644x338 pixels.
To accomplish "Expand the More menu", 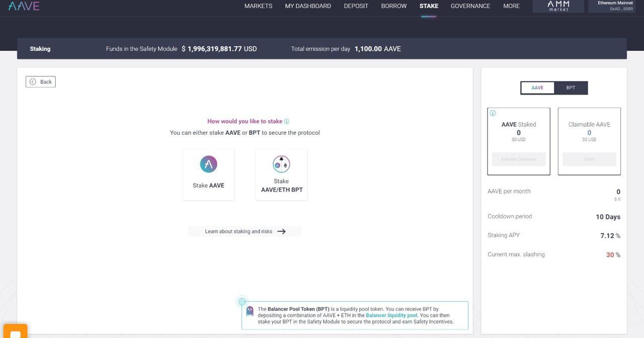I will [x=511, y=6].
